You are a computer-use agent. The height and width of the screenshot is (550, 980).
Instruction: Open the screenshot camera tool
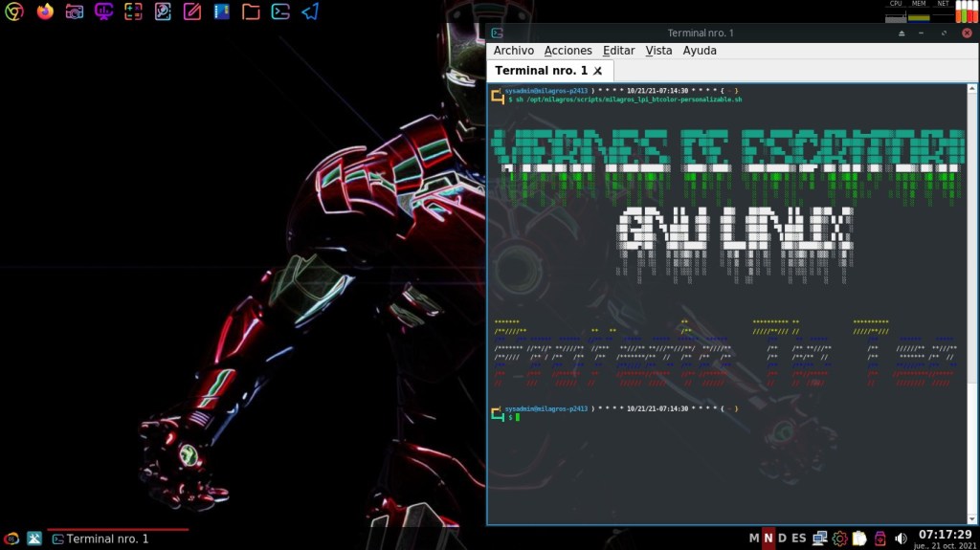pyautogui.click(x=75, y=11)
